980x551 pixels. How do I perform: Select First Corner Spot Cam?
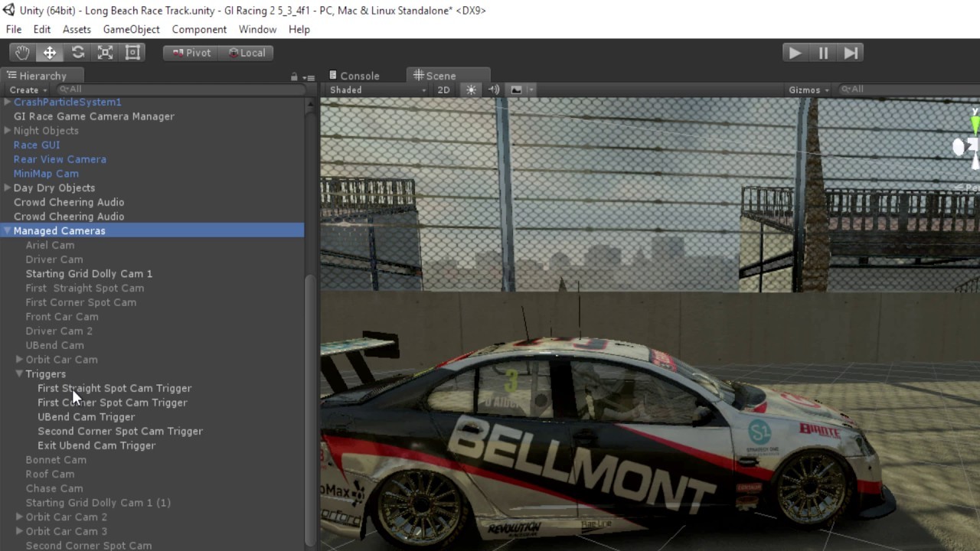coord(81,302)
